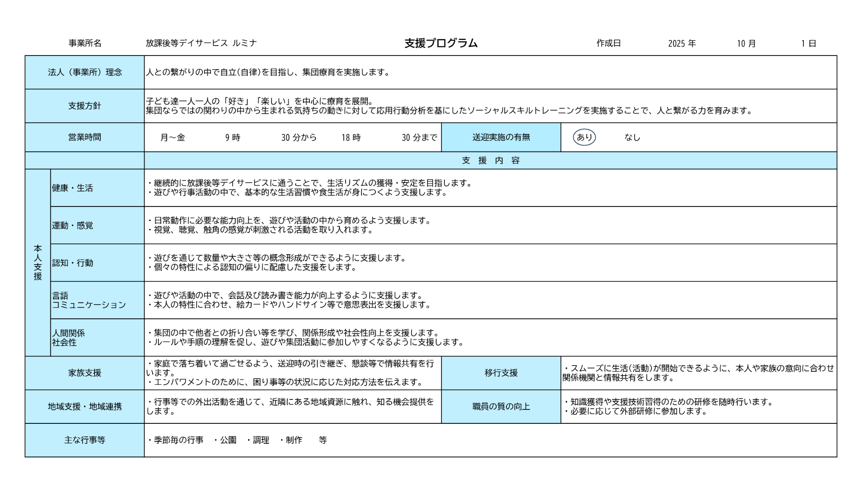Image resolution: width=868 pixels, height=488 pixels.
Task: Click the 2025 年 creation date field
Action: tap(682, 43)
